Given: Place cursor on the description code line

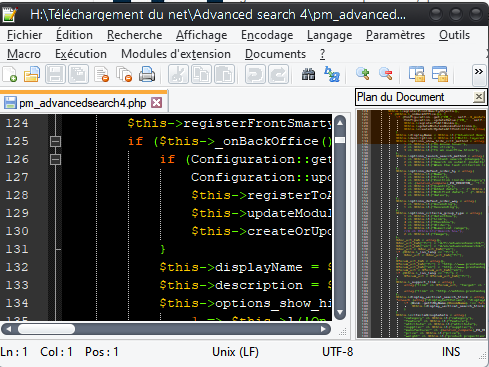Looking at the screenshot, I should (x=245, y=285).
